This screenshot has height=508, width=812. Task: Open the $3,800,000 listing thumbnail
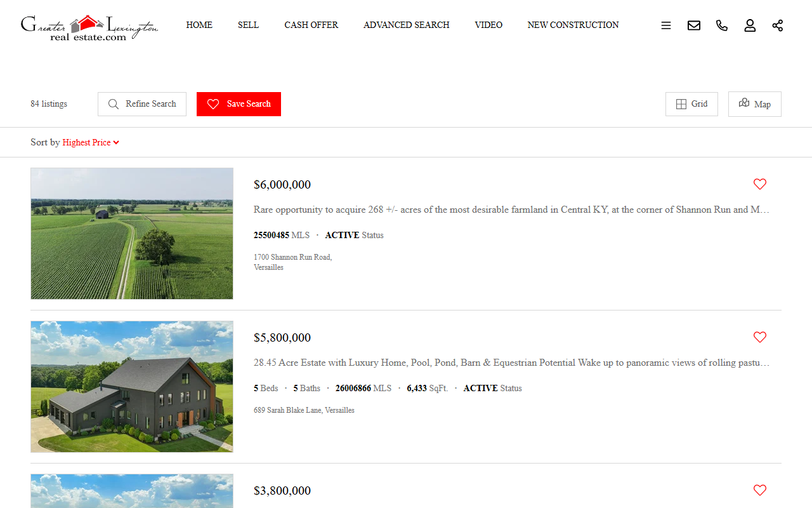tap(132, 491)
